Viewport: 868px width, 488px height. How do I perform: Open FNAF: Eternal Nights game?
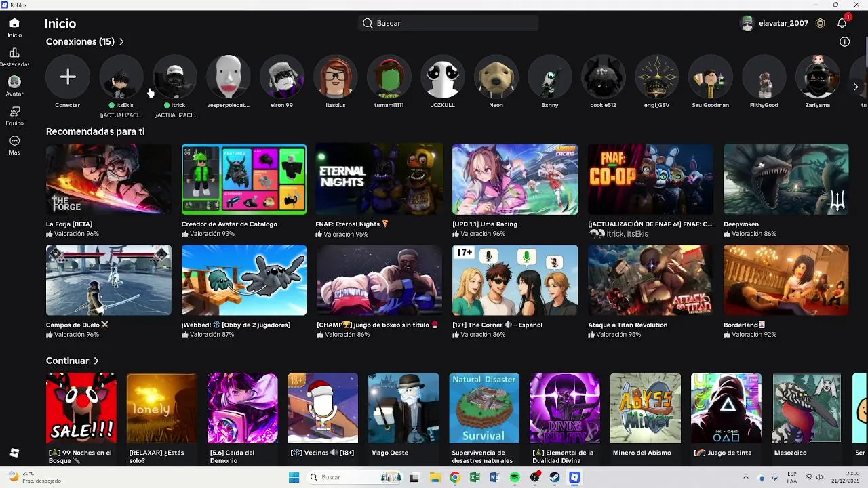click(x=380, y=179)
